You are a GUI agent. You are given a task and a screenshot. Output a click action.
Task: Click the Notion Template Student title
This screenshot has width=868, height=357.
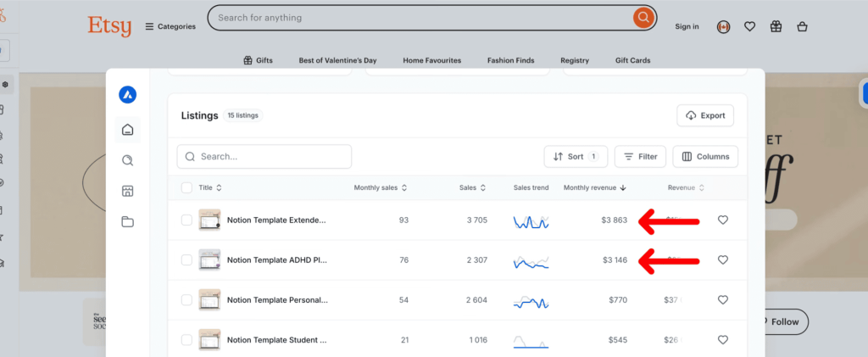coord(277,340)
